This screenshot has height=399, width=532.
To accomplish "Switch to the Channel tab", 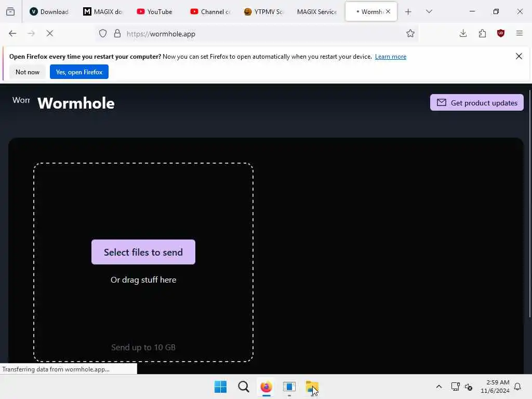I will [210, 11].
